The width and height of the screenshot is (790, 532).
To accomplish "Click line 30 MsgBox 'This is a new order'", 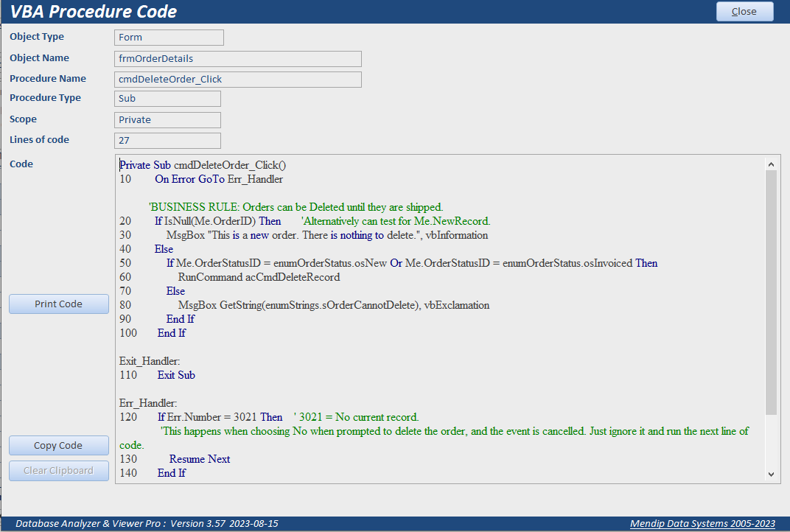I will 304,235.
